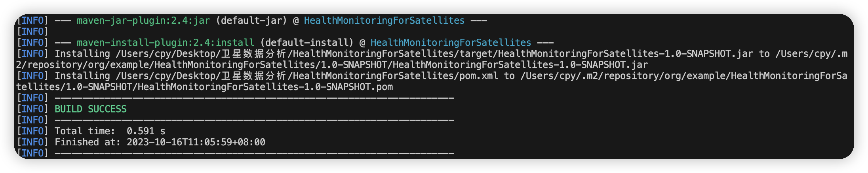Click the pom.xml path in Installing line

pyautogui.click(x=307, y=76)
